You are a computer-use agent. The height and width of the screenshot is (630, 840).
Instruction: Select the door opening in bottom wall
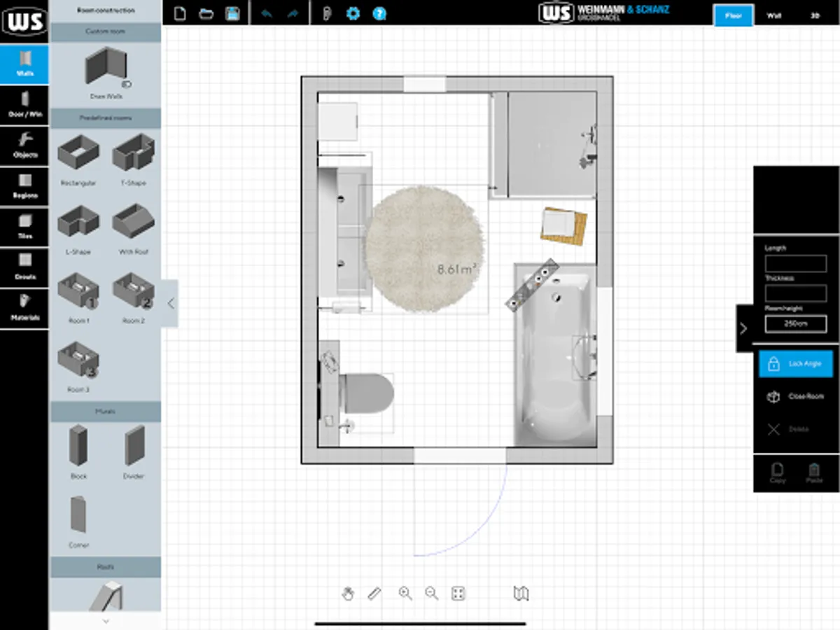coord(460,456)
